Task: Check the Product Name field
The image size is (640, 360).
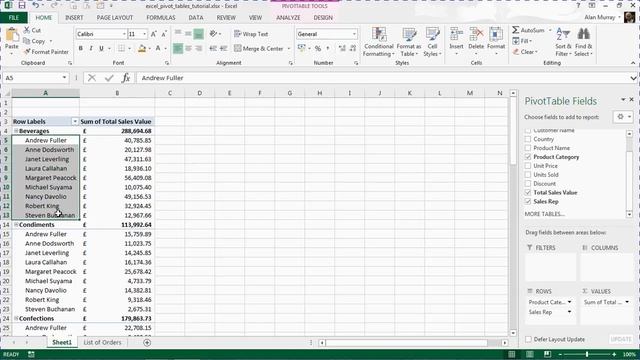Action: (528, 148)
